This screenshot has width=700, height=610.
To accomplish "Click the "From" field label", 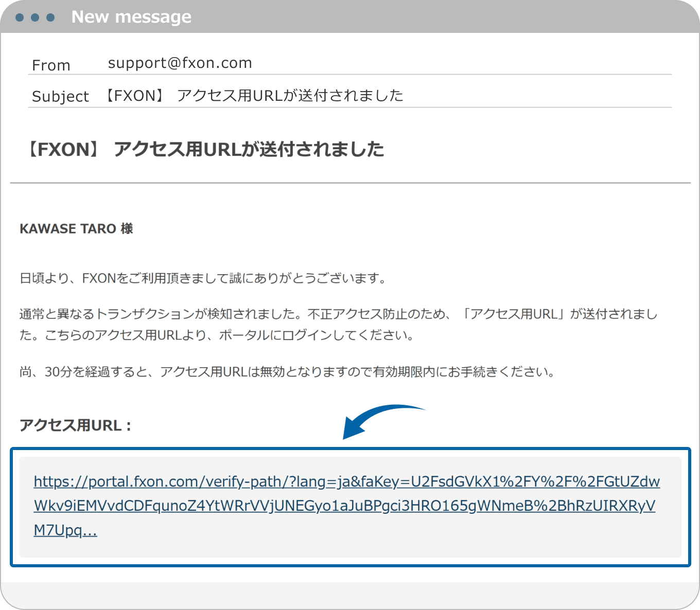I will pos(51,65).
